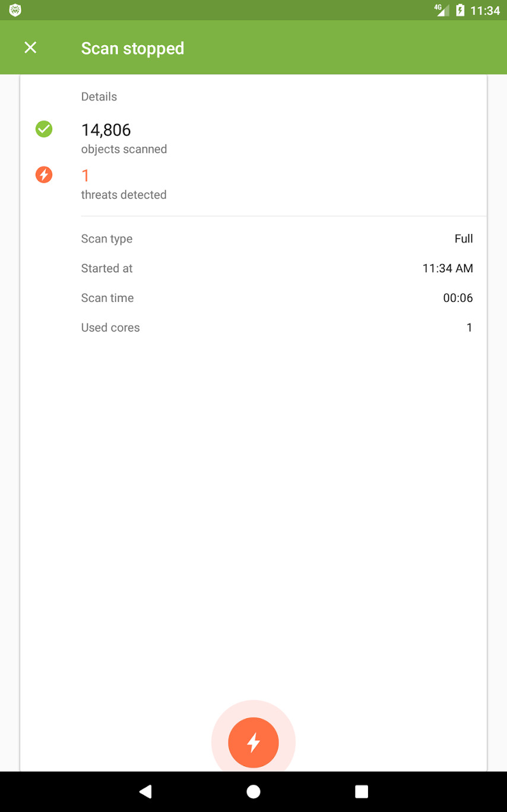Tap the orange lightning bolt threats button
The height and width of the screenshot is (812, 507).
[x=253, y=743]
